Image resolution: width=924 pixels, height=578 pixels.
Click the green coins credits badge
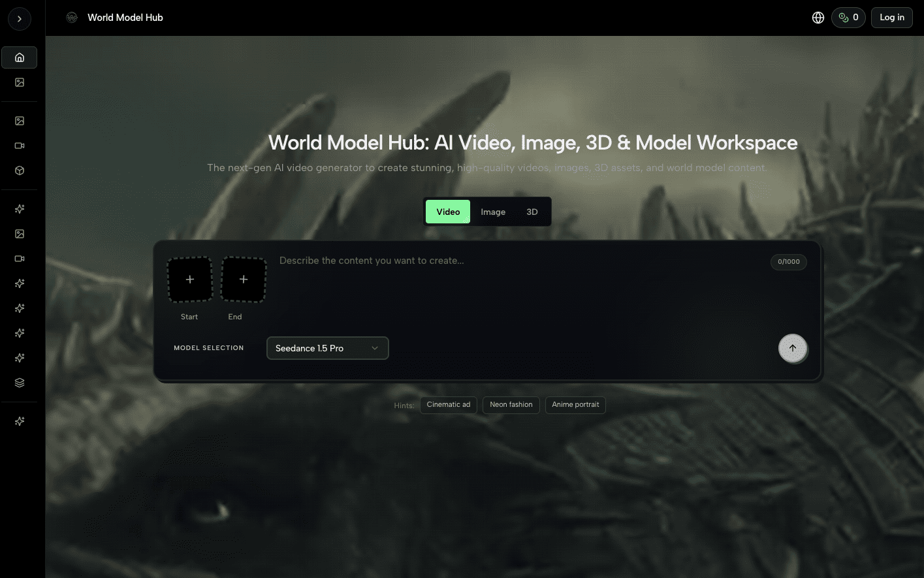pos(848,18)
